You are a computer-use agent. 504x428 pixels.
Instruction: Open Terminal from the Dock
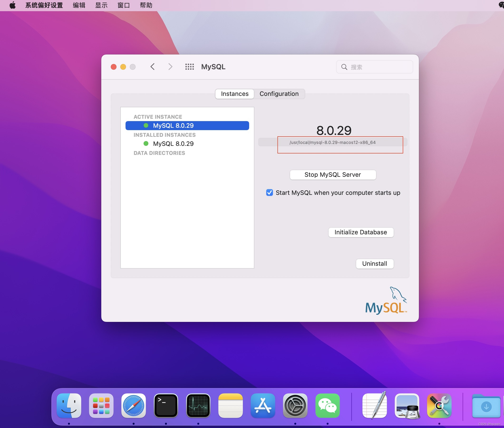[x=166, y=405]
